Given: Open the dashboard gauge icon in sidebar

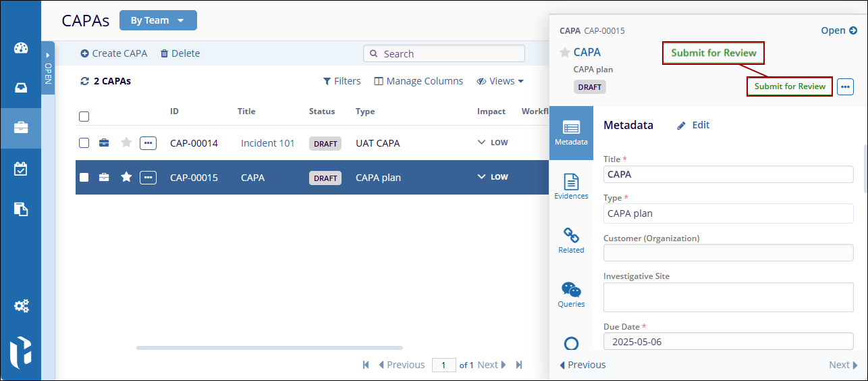Looking at the screenshot, I should click(21, 48).
